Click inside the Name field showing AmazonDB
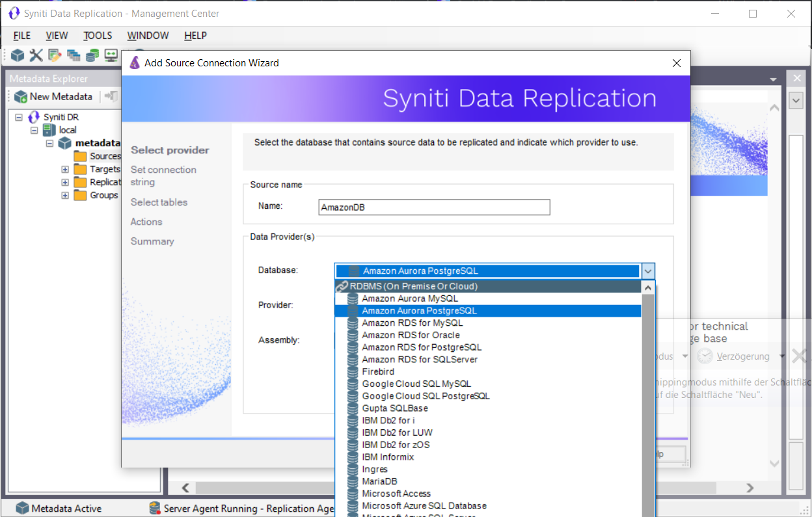 433,207
